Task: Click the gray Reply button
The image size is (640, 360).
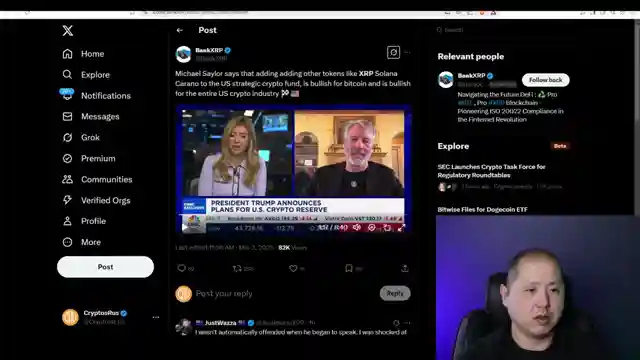Action: (395, 293)
